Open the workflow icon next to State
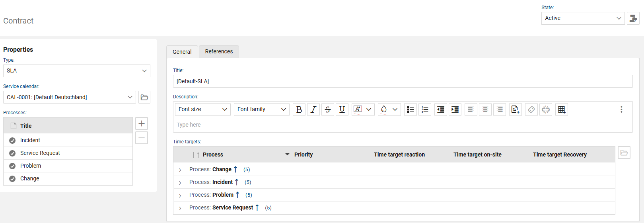The height and width of the screenshot is (223, 644). 633,18
